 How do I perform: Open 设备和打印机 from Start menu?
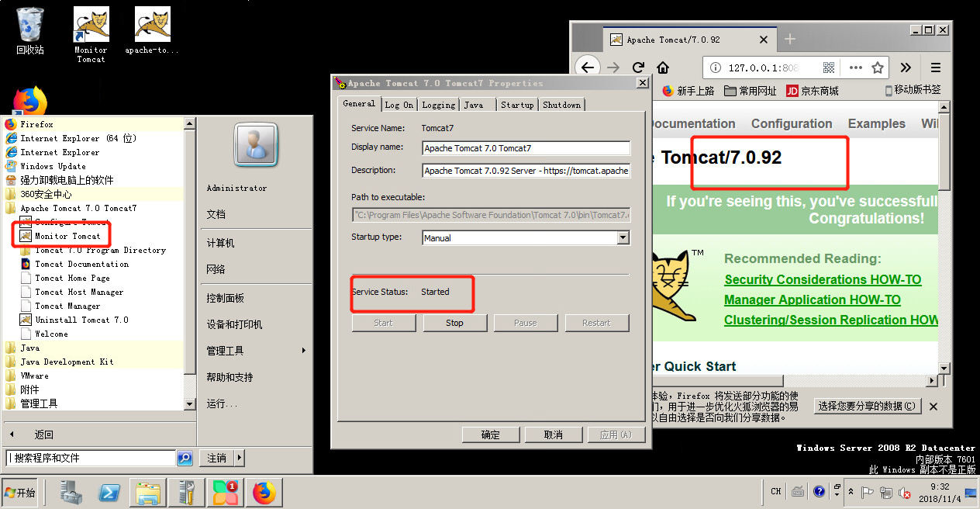point(234,324)
